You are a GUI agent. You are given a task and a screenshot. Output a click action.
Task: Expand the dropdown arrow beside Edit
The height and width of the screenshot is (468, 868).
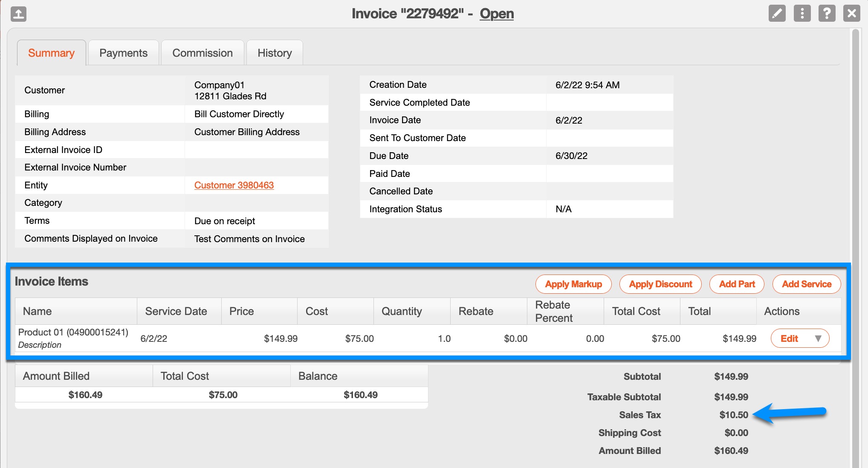click(818, 338)
